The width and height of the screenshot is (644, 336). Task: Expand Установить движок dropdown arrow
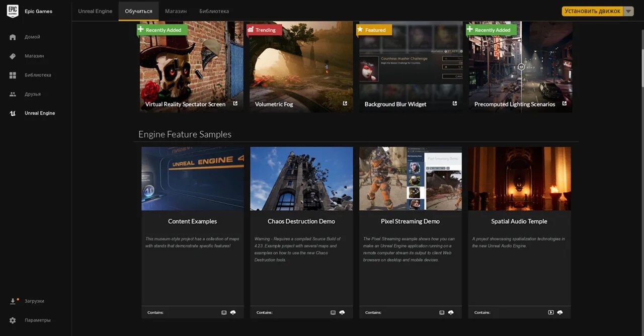(628, 11)
